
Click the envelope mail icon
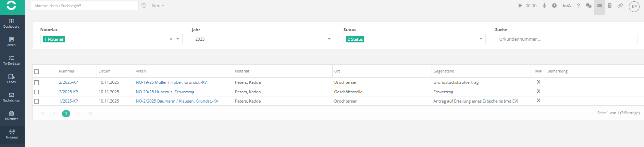[599, 5]
